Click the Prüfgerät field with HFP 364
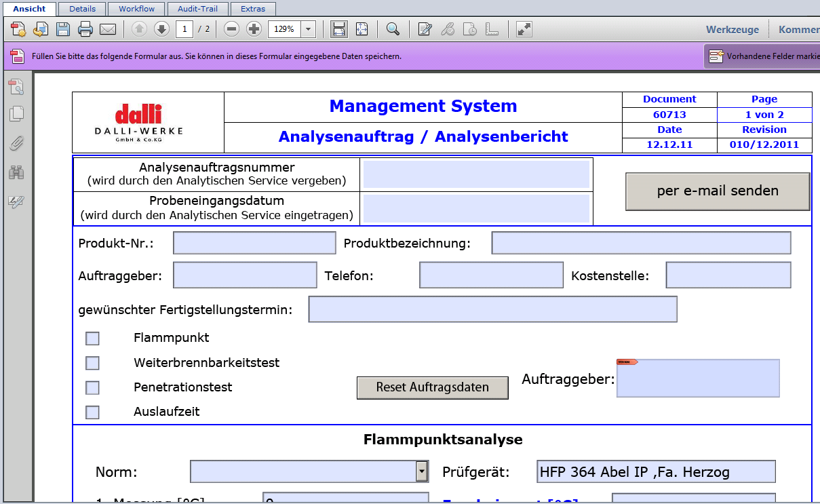820x504 pixels. (656, 472)
